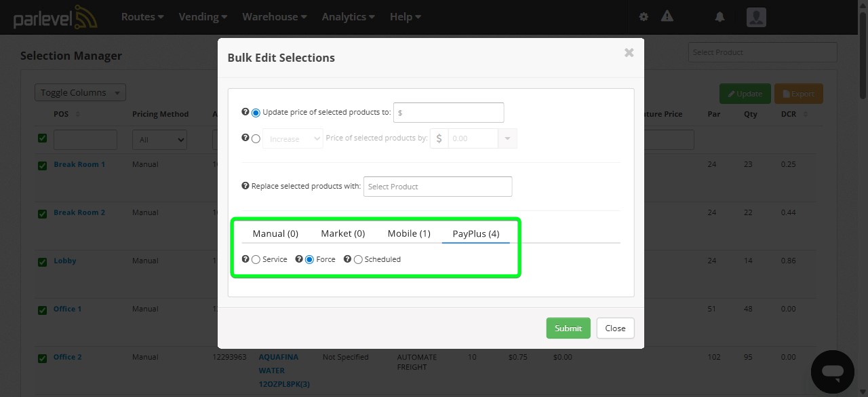Open the user profile icon
This screenshot has height=397, width=868.
pos(755,17)
